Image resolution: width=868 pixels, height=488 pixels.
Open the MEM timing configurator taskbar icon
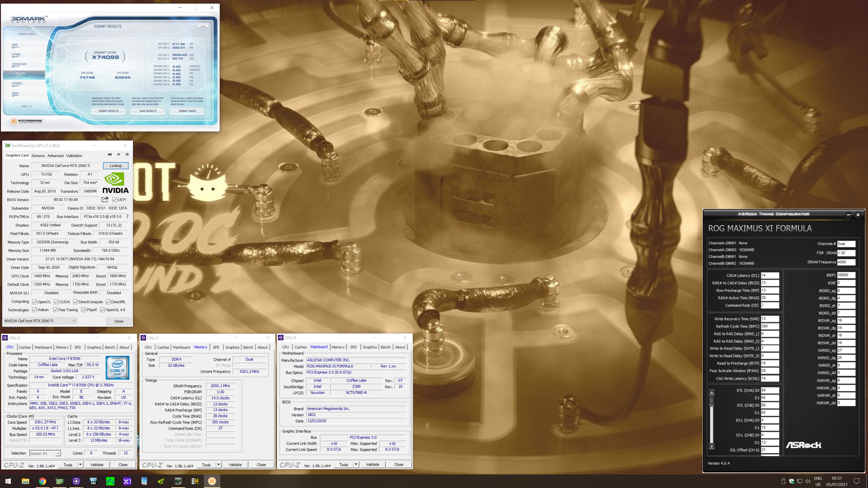point(178,481)
